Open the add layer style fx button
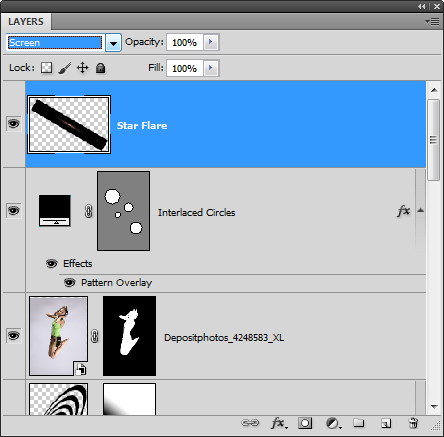444x437 pixels. click(x=279, y=423)
